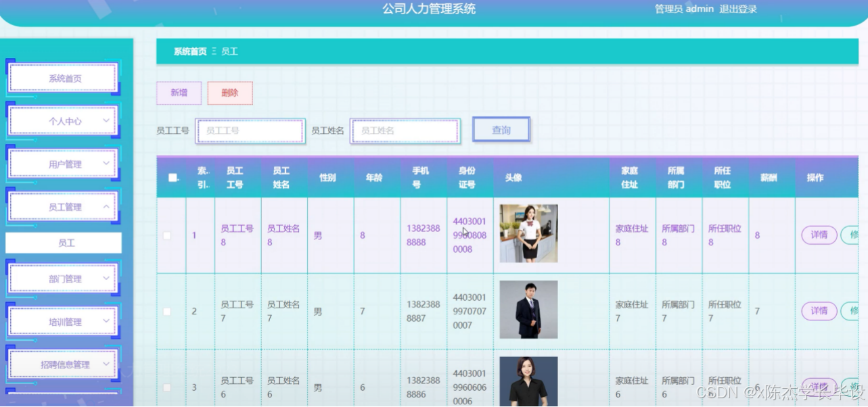Click the 公司人力管理系统 title
868x407 pixels.
[429, 9]
